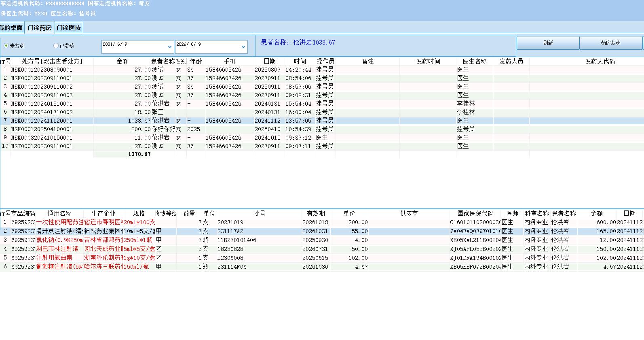Click the 国家医保代码 column header
Screen dimensions: 644x340
coord(475,213)
